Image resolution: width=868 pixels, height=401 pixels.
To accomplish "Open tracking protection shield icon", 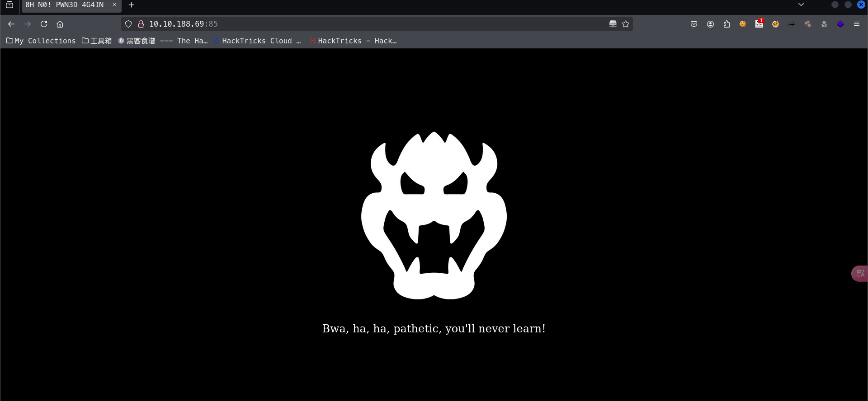I will [128, 24].
